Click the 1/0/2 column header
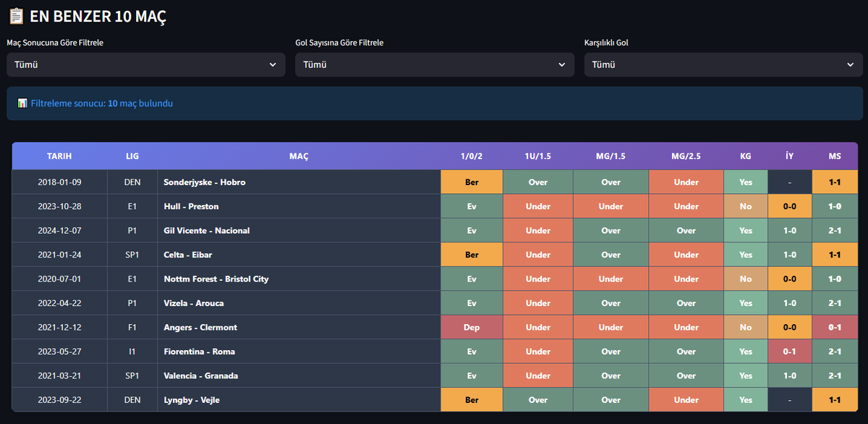Viewport: 868px width, 424px height. pos(472,156)
